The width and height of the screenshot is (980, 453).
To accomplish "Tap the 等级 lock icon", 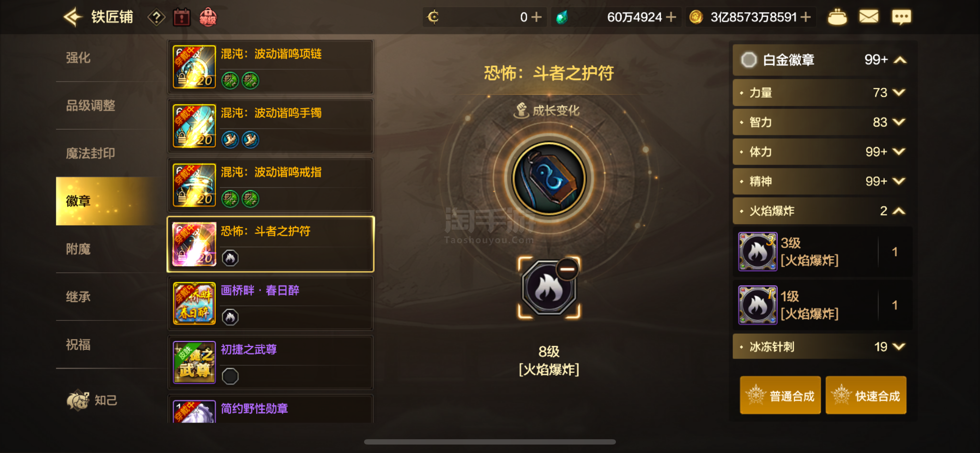I will pos(208,17).
